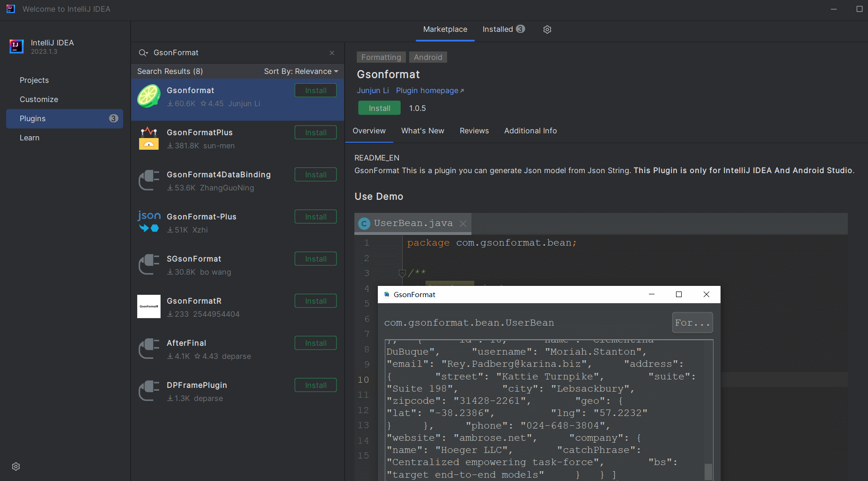This screenshot has height=481, width=868.
Task: Switch to the Installed tab
Action: [498, 29]
